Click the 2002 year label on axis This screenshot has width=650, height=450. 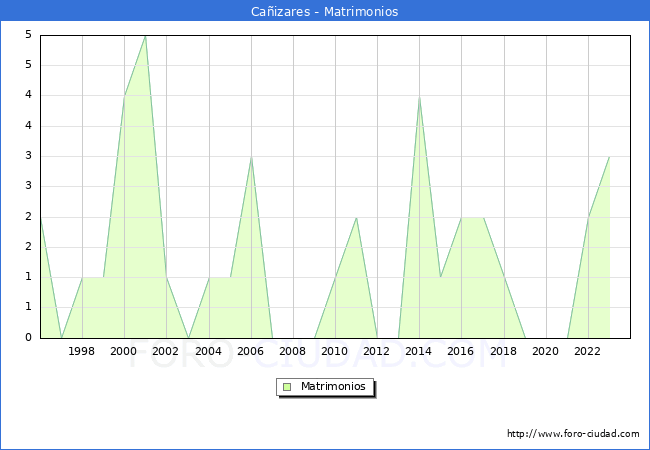(166, 351)
